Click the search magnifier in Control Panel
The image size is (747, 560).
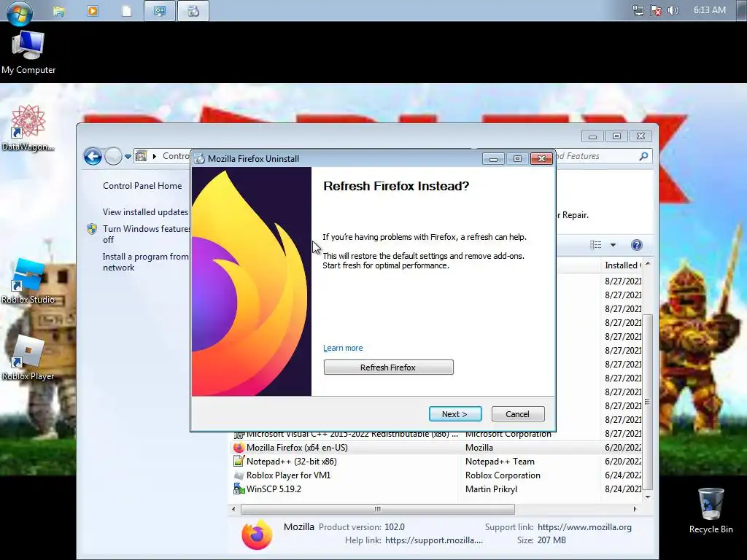(643, 156)
